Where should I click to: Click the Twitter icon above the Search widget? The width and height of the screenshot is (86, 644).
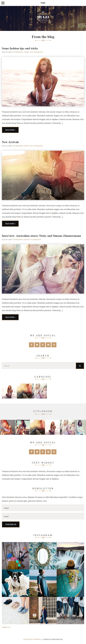(x=37, y=345)
